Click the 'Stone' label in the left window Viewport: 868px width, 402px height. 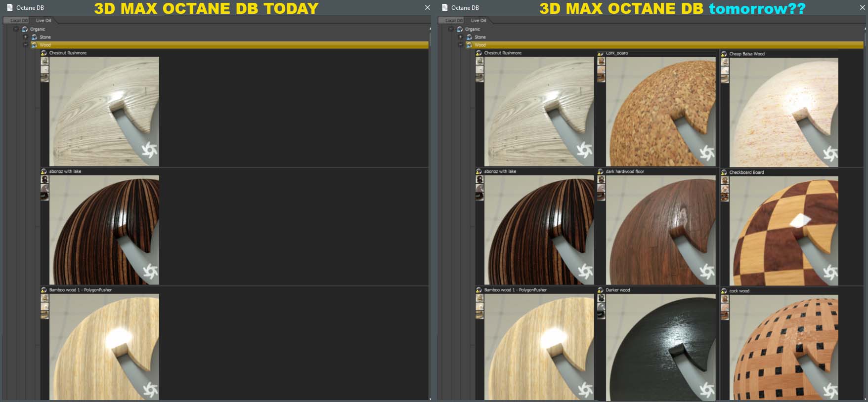pos(45,37)
